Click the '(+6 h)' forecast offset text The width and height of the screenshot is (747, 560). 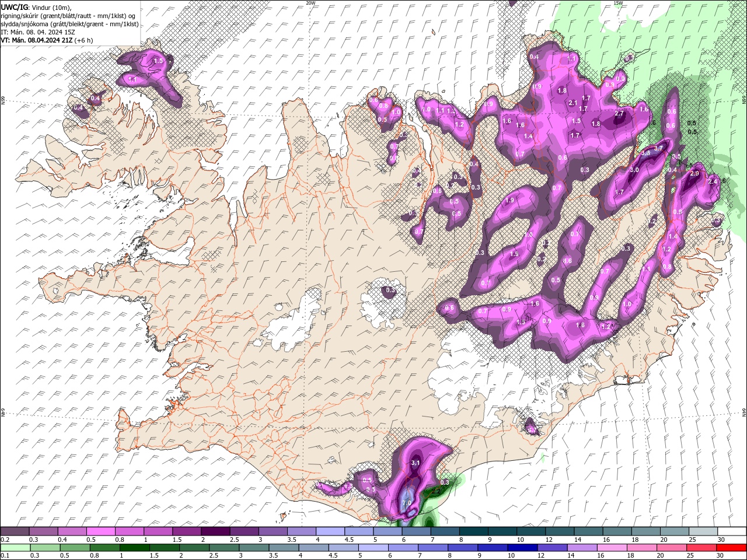tap(84, 40)
